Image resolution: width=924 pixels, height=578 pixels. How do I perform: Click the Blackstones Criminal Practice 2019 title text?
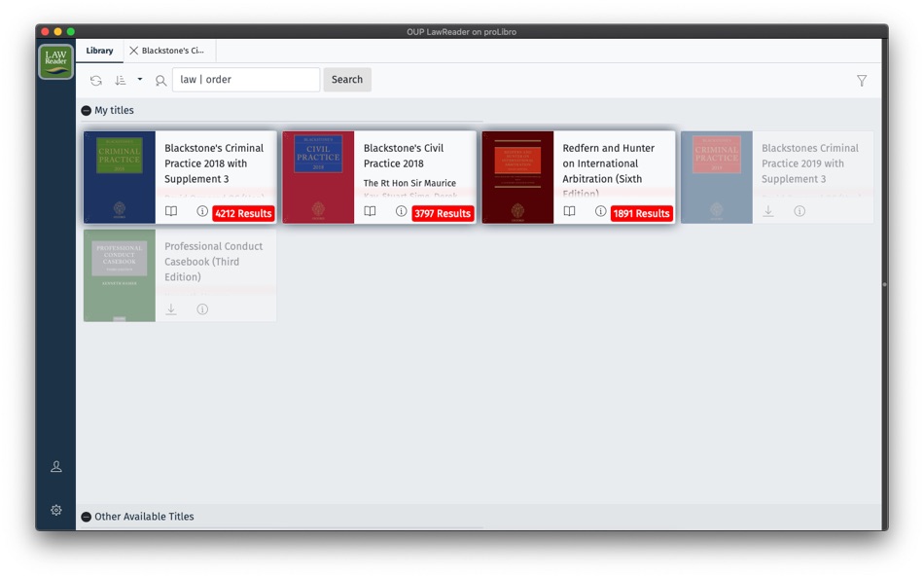(809, 163)
